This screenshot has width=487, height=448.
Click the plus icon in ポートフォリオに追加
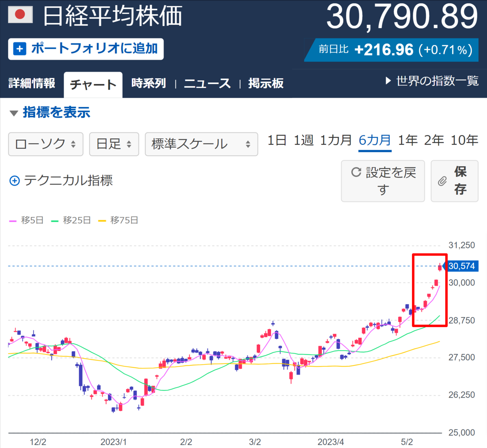pos(19,49)
